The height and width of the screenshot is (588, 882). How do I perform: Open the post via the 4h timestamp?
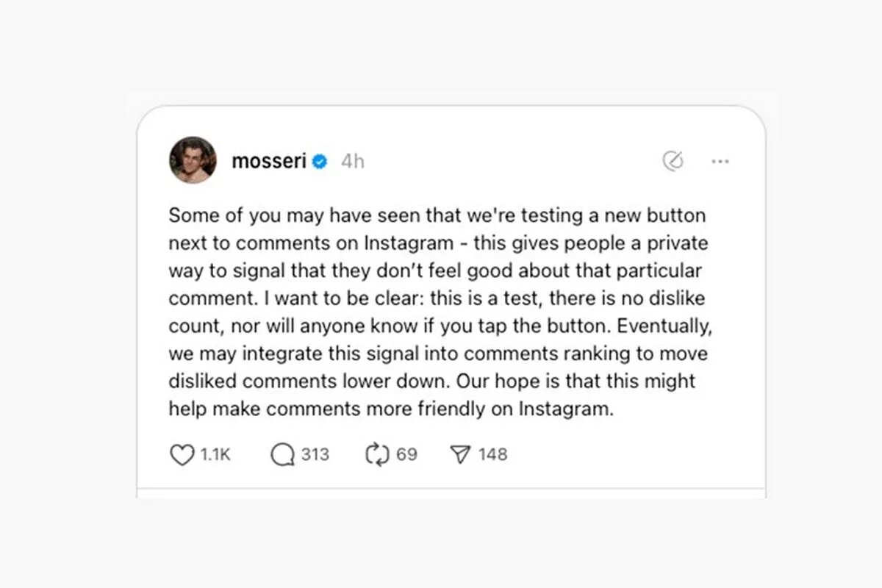352,162
